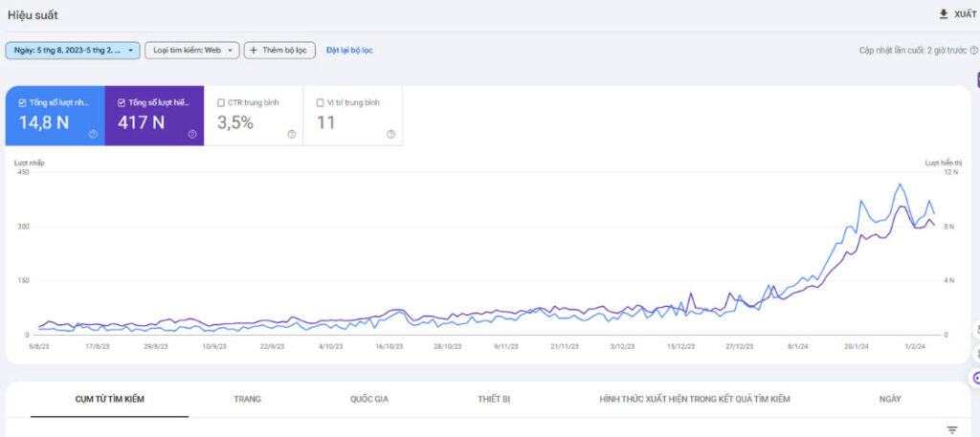Screen dimensions: 980x437
Task: Click the table filter icon at bottom right
Action: pyautogui.click(x=952, y=430)
